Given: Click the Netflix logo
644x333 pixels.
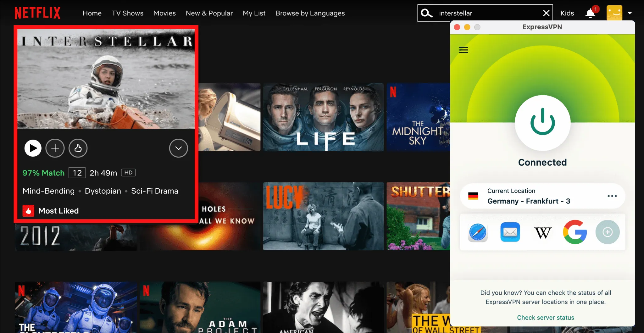Looking at the screenshot, I should point(37,13).
